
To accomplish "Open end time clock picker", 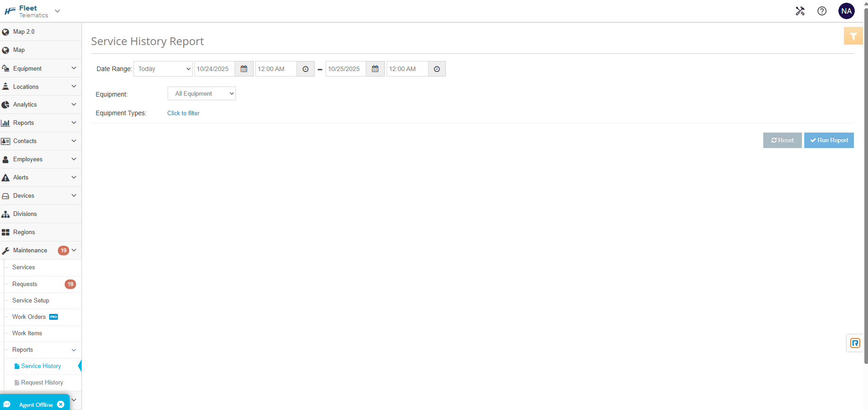I will click(x=437, y=69).
